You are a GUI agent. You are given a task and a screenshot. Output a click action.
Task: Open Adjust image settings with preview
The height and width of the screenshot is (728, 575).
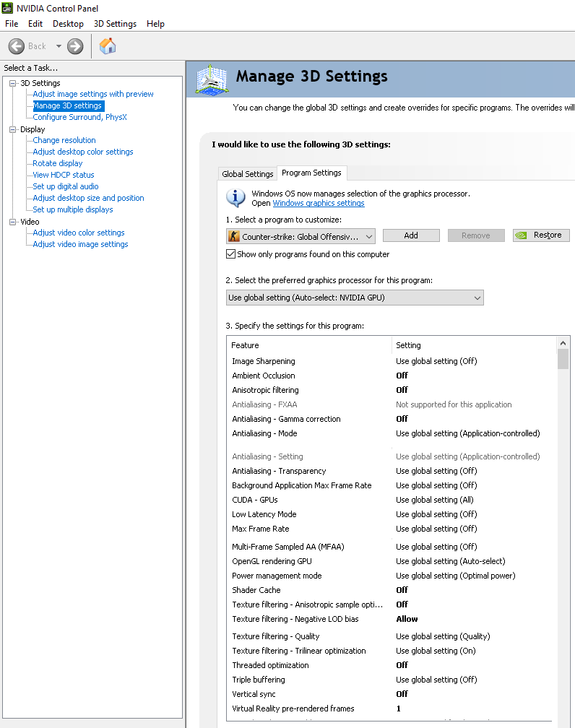point(93,94)
